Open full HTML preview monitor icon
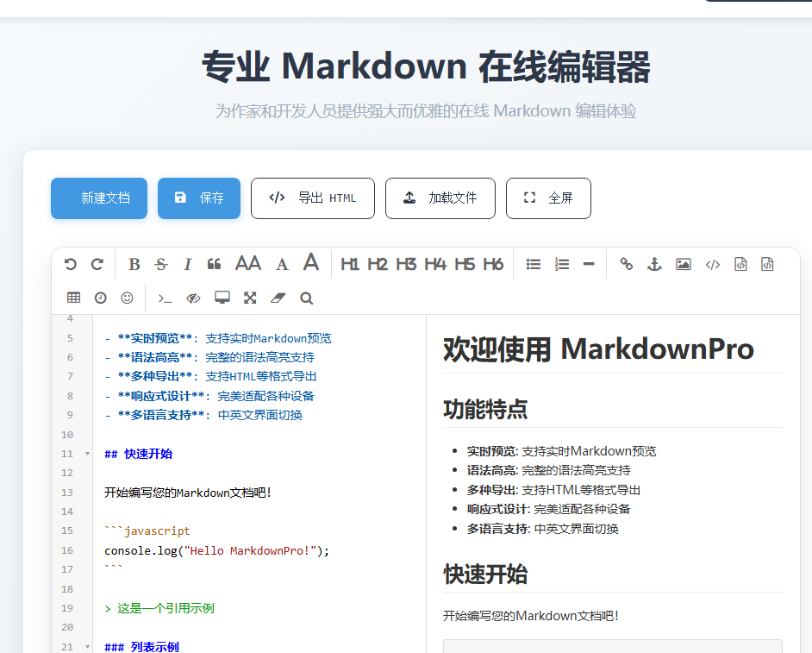 point(222,298)
